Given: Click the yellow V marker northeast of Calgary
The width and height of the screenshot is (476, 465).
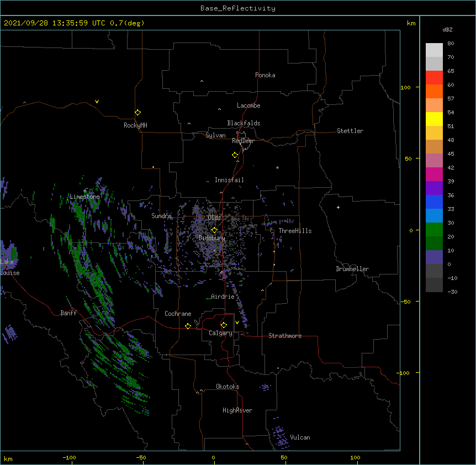Looking at the screenshot, I should (x=237, y=323).
